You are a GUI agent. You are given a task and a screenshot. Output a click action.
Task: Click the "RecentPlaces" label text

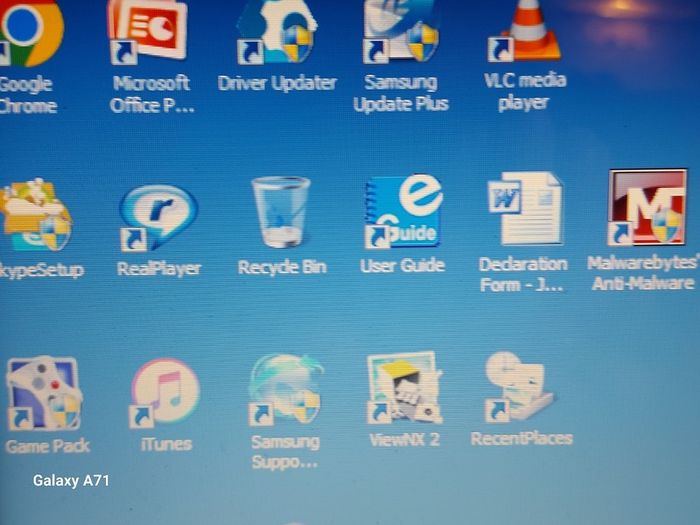521,438
